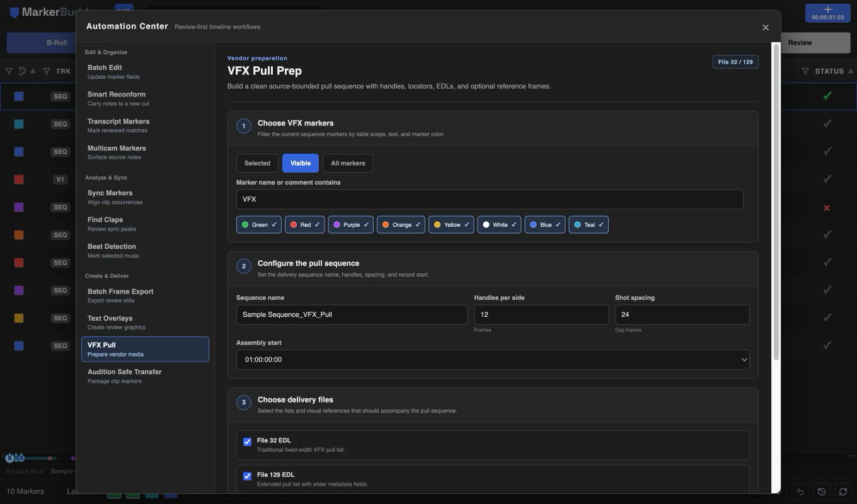Close the Automation Center dialog

click(x=766, y=27)
